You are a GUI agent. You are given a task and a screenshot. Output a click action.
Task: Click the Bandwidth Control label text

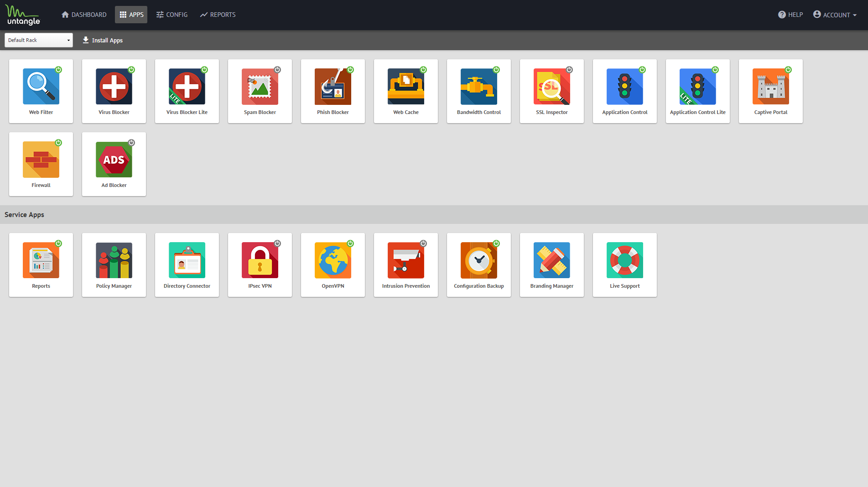(479, 112)
